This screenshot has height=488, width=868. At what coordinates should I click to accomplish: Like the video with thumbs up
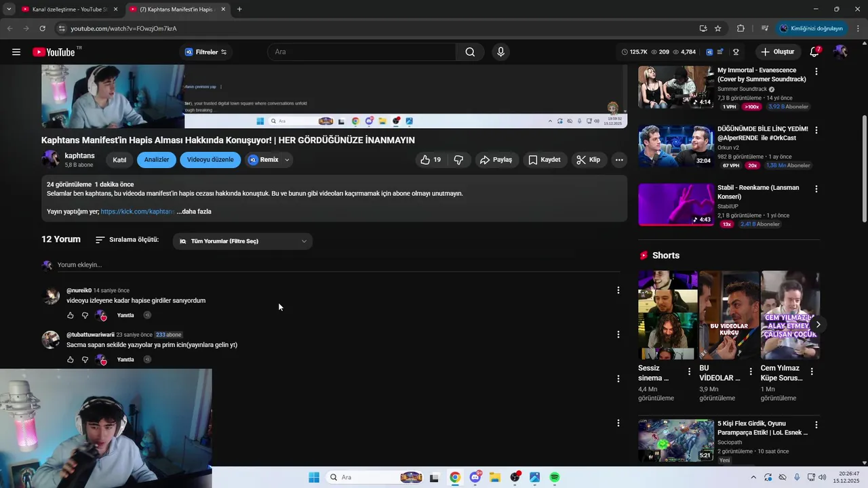(x=431, y=160)
